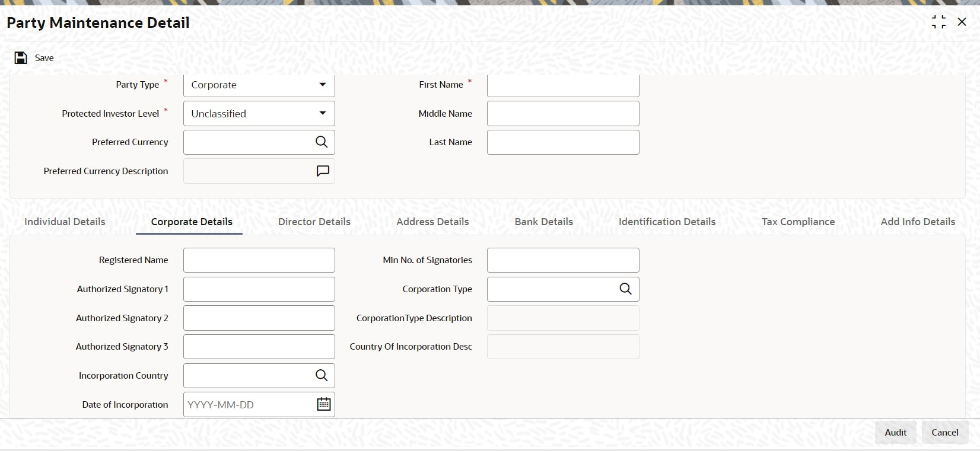Close the Party Maintenance Detail window
Viewport: 980px width, 451px height.
(x=962, y=22)
